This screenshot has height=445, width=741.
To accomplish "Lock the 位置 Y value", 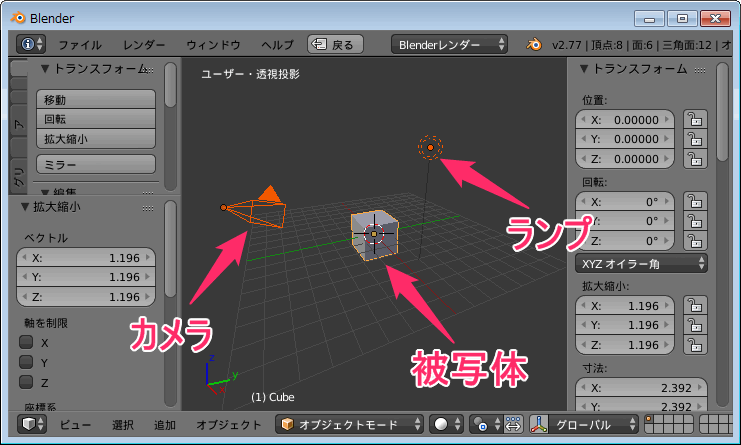I will point(695,139).
